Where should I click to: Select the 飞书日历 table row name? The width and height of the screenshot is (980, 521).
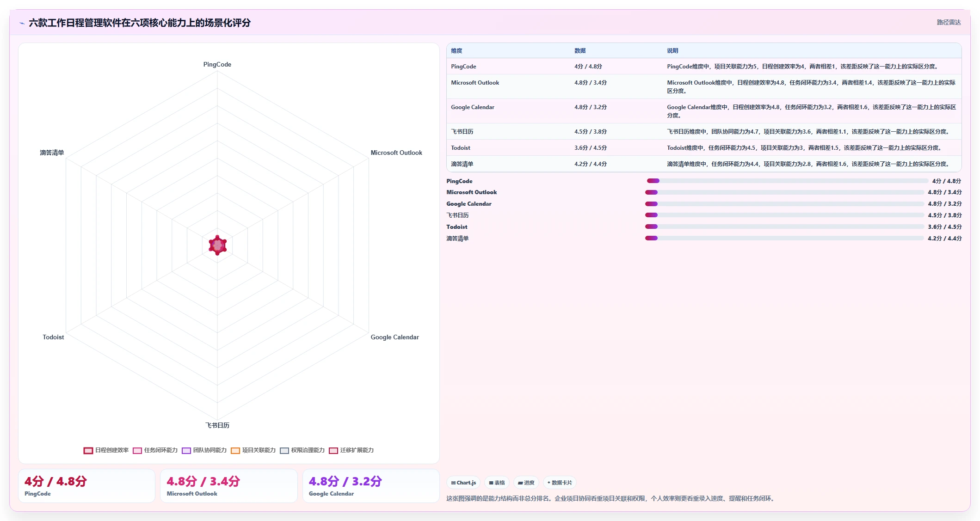click(x=462, y=132)
